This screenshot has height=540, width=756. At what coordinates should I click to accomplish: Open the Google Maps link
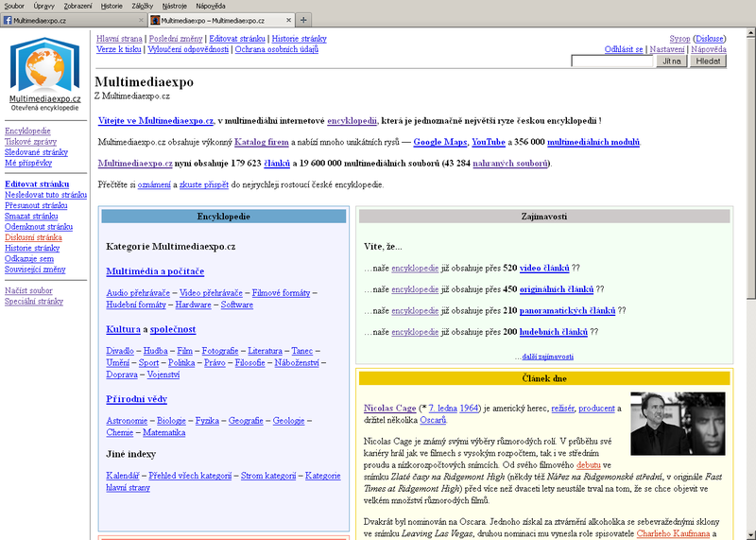point(439,142)
